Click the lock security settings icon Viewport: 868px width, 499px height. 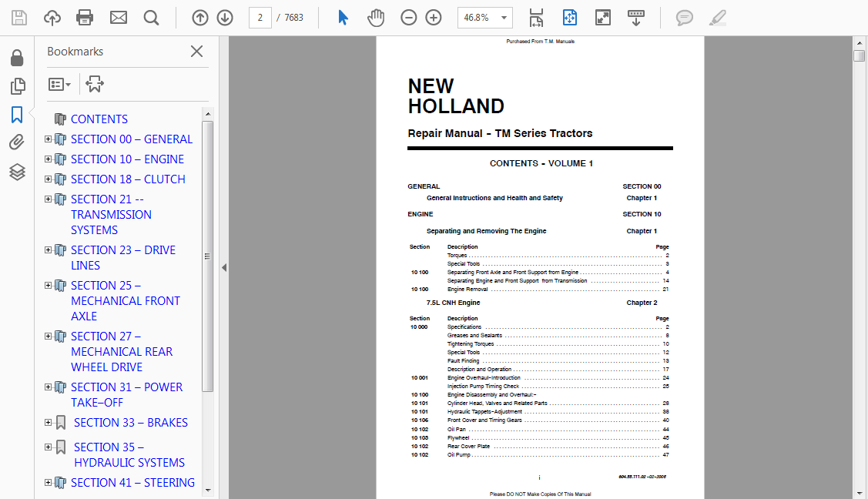pos(17,58)
